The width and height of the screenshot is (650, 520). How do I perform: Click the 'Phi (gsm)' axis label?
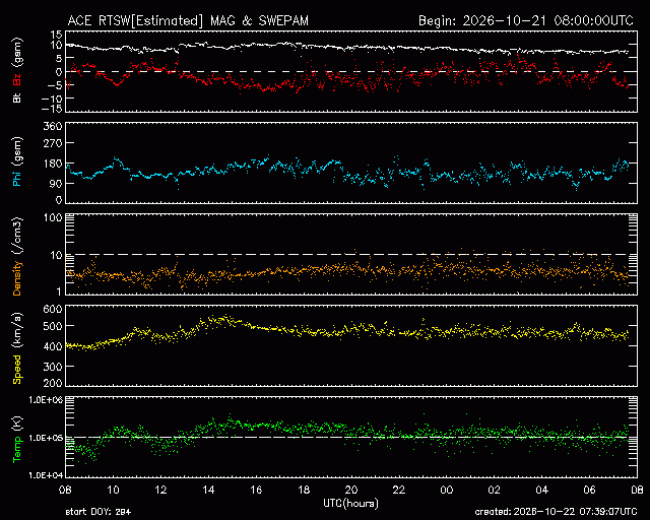point(17,162)
